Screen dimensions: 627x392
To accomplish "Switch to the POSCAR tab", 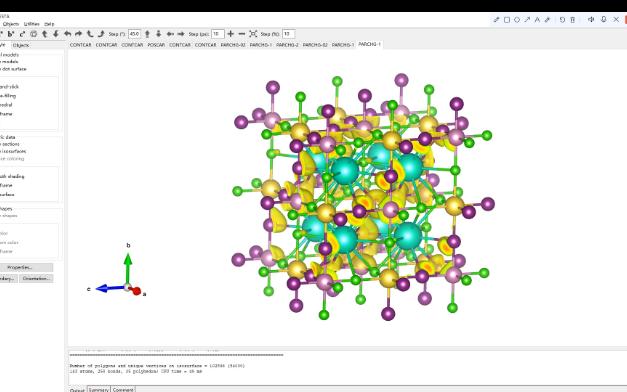I will [156, 45].
